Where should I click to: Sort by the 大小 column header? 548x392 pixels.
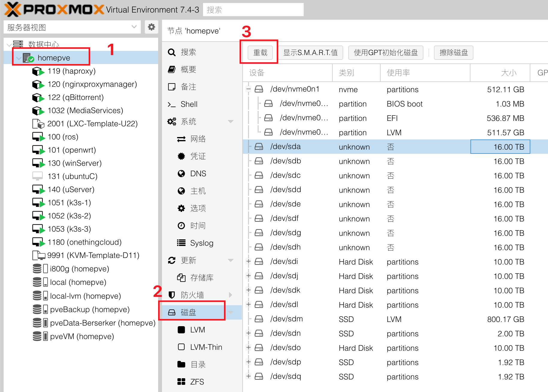coord(499,73)
